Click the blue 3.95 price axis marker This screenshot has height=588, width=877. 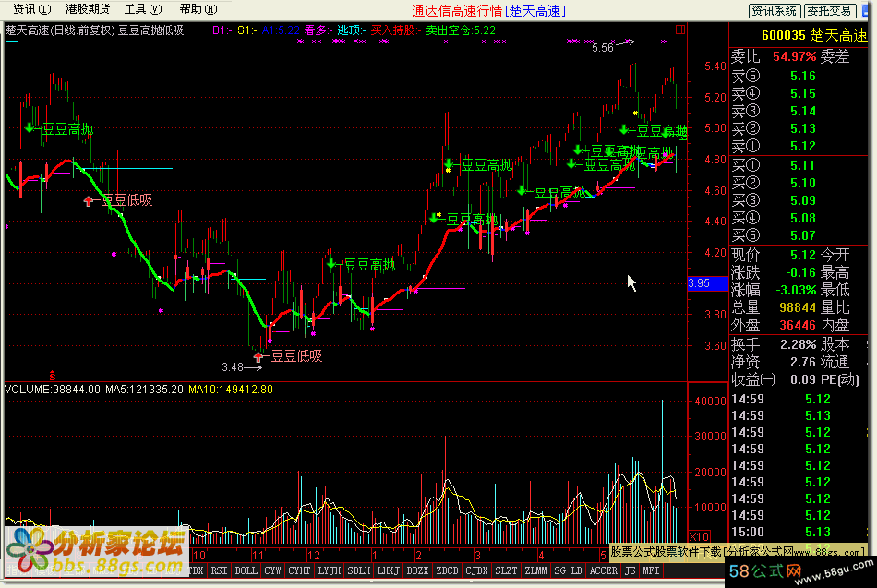coord(707,283)
